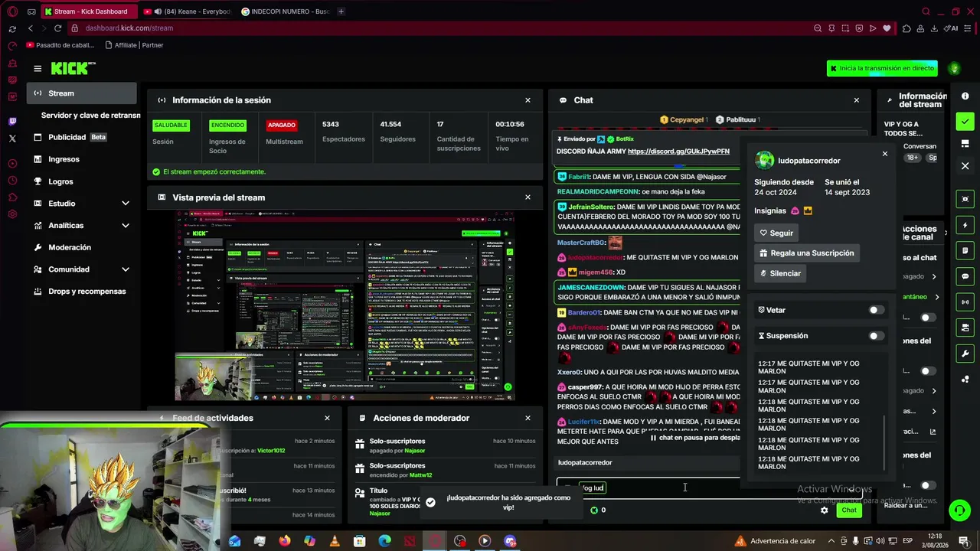This screenshot has height=551, width=980.
Task: Open the chat settings gear icon
Action: tap(824, 510)
